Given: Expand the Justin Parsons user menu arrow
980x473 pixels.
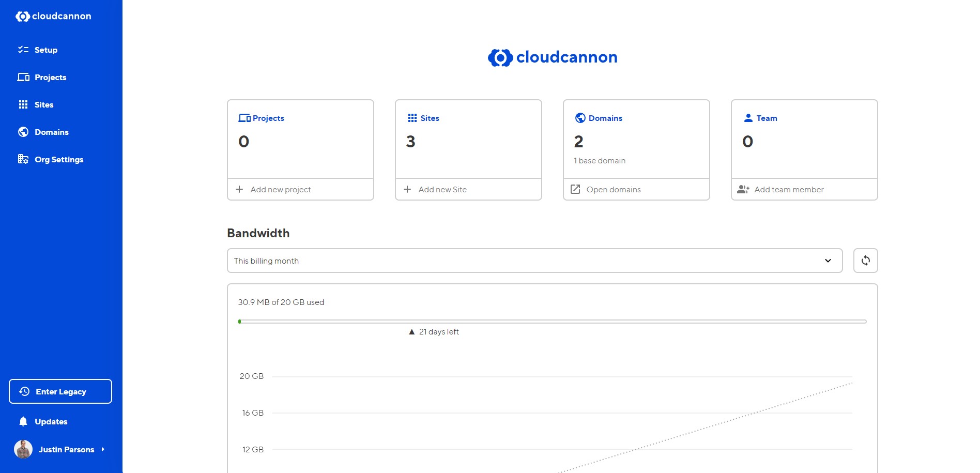Looking at the screenshot, I should 103,449.
